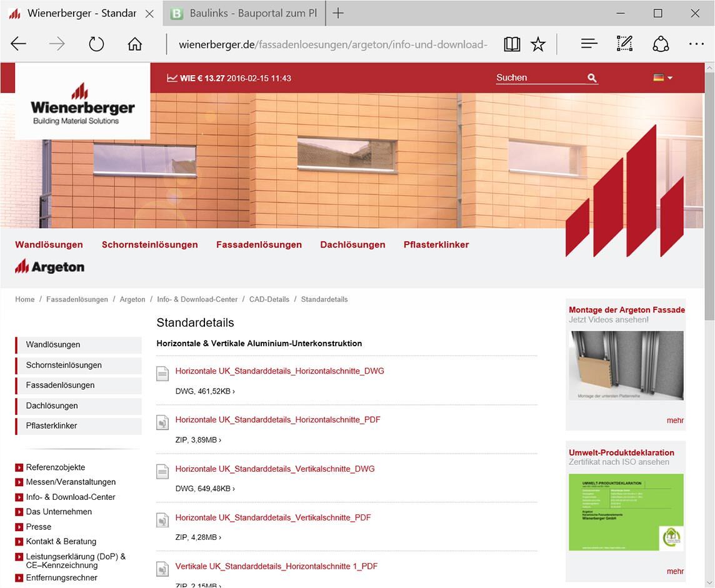715x588 pixels.
Task: Click mehr under Montage der Argeton Fassade
Action: (676, 421)
